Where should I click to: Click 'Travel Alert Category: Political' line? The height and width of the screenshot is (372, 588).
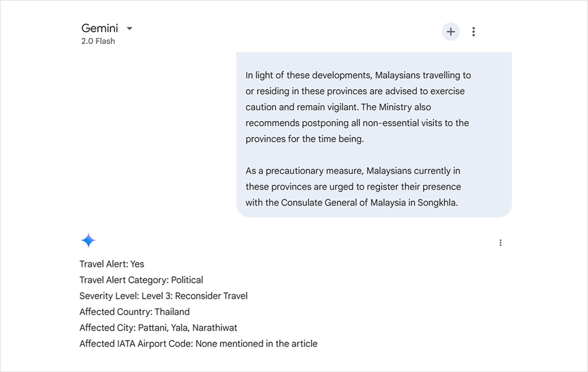point(141,280)
